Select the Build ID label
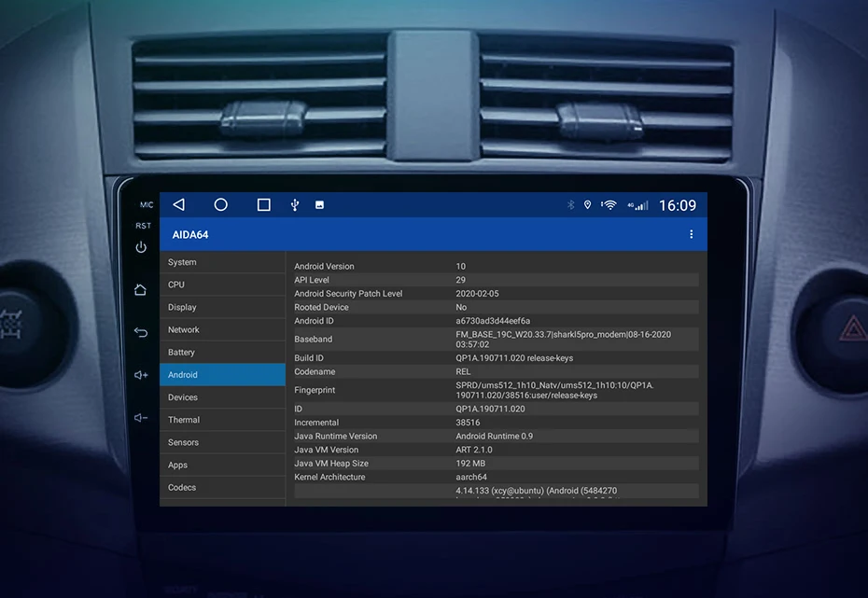This screenshot has width=868, height=598. click(x=309, y=358)
